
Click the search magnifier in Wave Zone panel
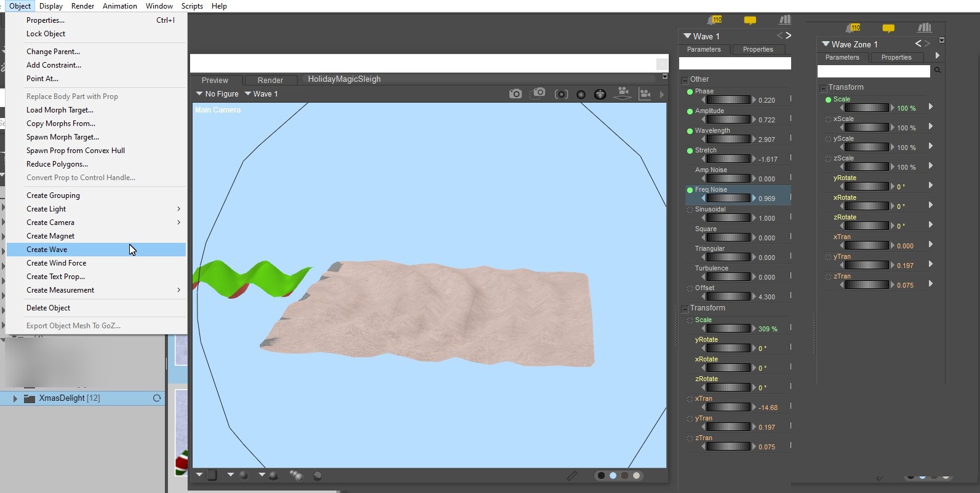[x=938, y=71]
